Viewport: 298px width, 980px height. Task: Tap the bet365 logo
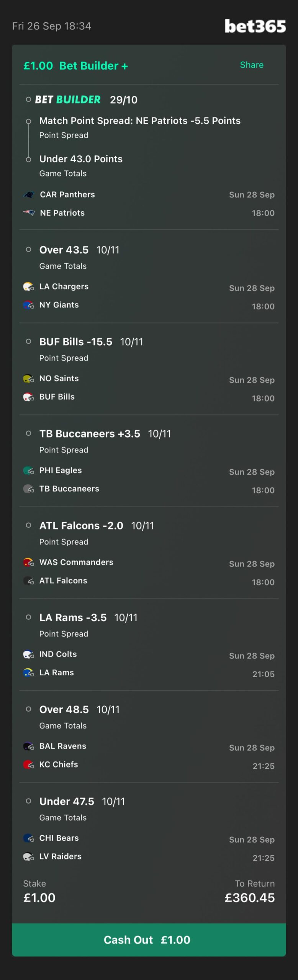click(x=255, y=26)
